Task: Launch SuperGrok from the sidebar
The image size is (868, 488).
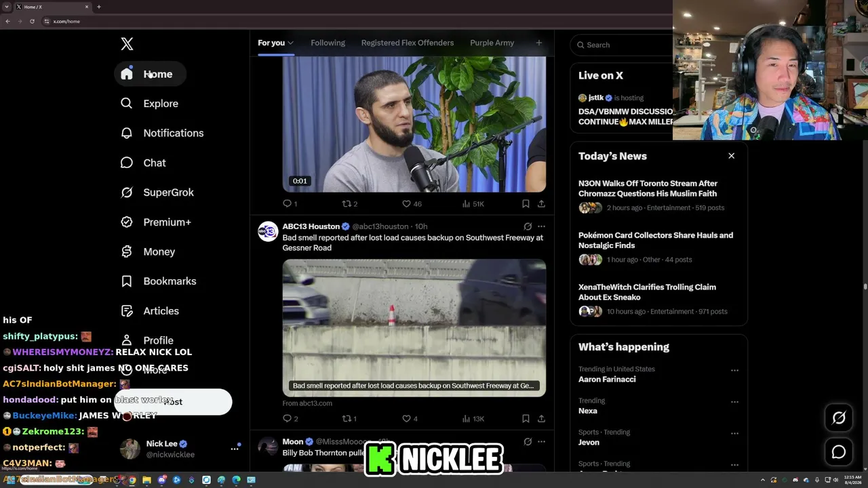Action: click(x=157, y=192)
